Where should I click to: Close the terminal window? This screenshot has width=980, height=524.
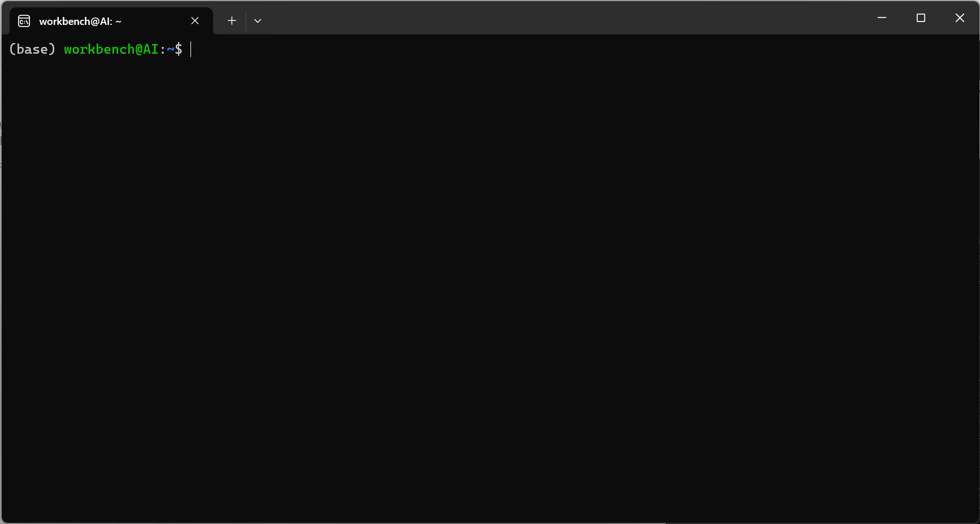[960, 18]
